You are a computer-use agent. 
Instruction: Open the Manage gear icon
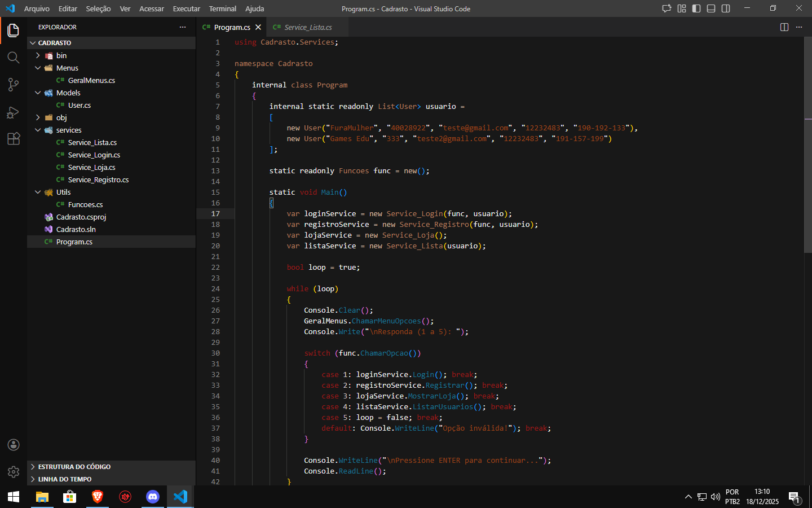[x=14, y=472]
